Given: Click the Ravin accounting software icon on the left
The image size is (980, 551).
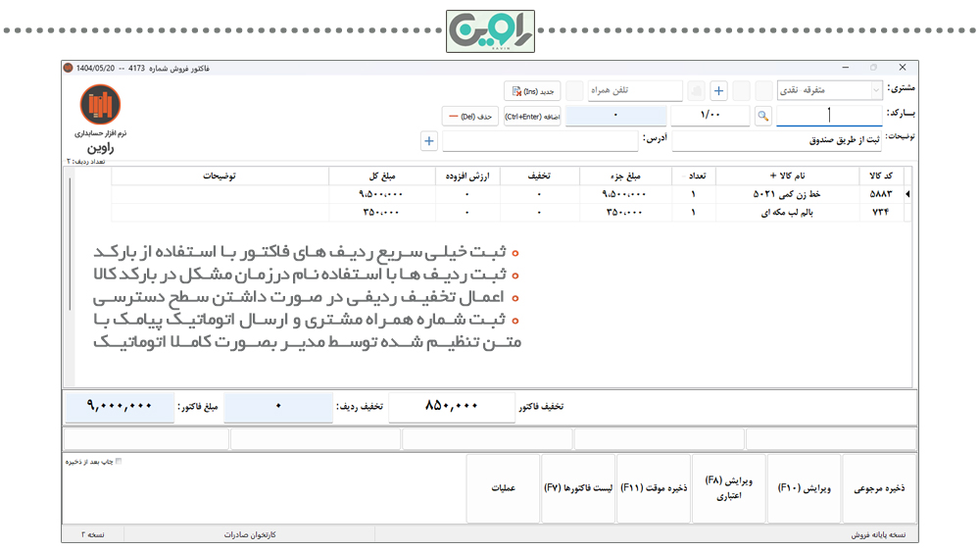Looking at the screenshot, I should pyautogui.click(x=100, y=104).
